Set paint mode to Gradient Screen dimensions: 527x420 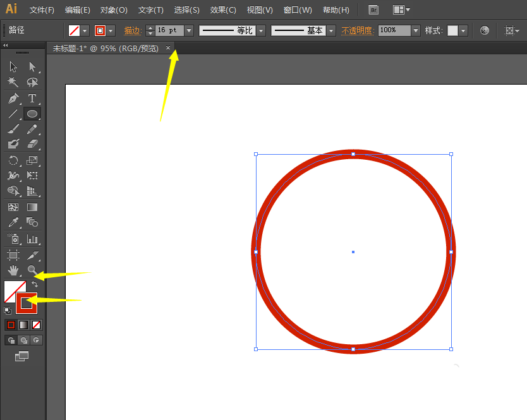point(23,325)
